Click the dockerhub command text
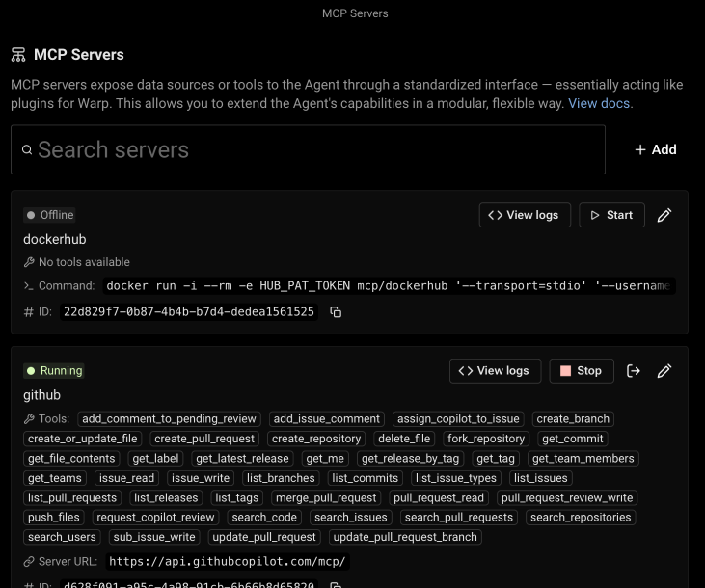This screenshot has height=588, width=705. [x=389, y=286]
